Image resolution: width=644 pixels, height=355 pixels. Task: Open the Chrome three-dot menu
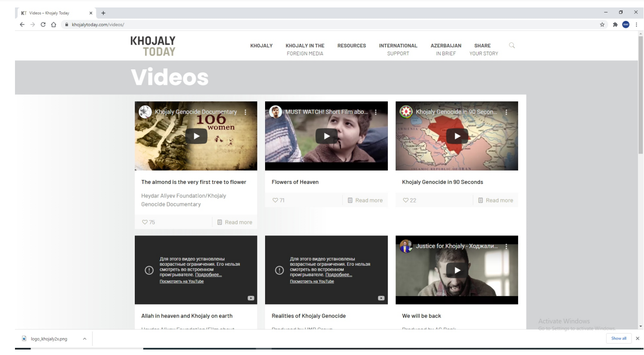(x=636, y=24)
